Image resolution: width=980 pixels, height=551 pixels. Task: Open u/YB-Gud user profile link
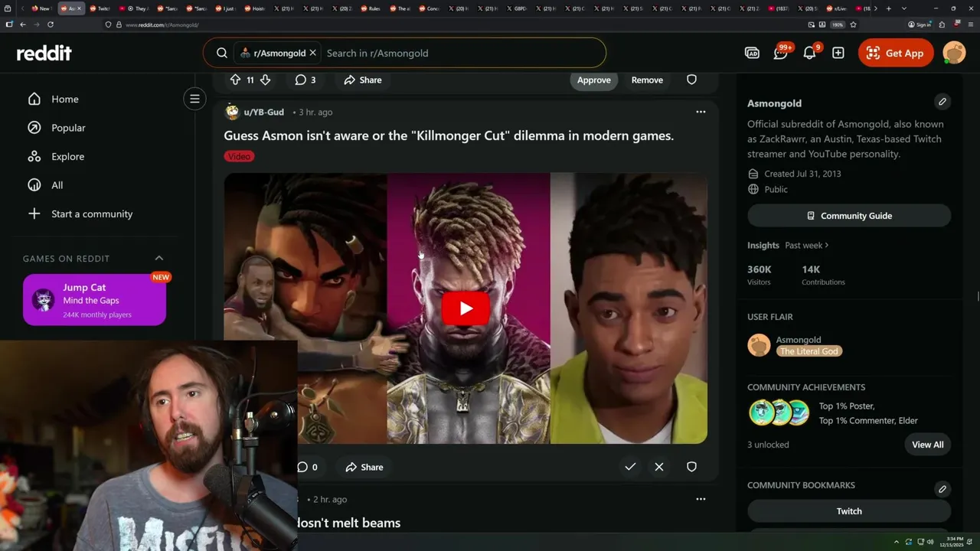tap(263, 112)
